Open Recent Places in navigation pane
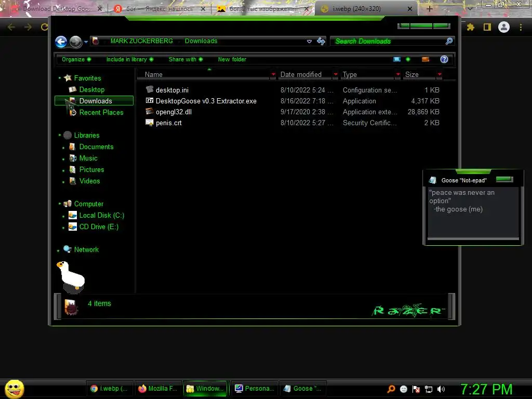This screenshot has width=532, height=399. coord(101,112)
